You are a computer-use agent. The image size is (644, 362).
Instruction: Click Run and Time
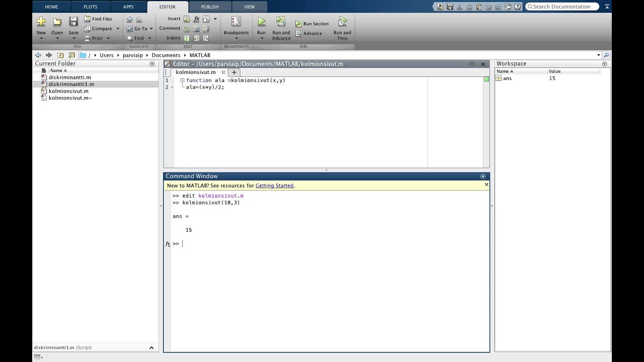pos(342,29)
